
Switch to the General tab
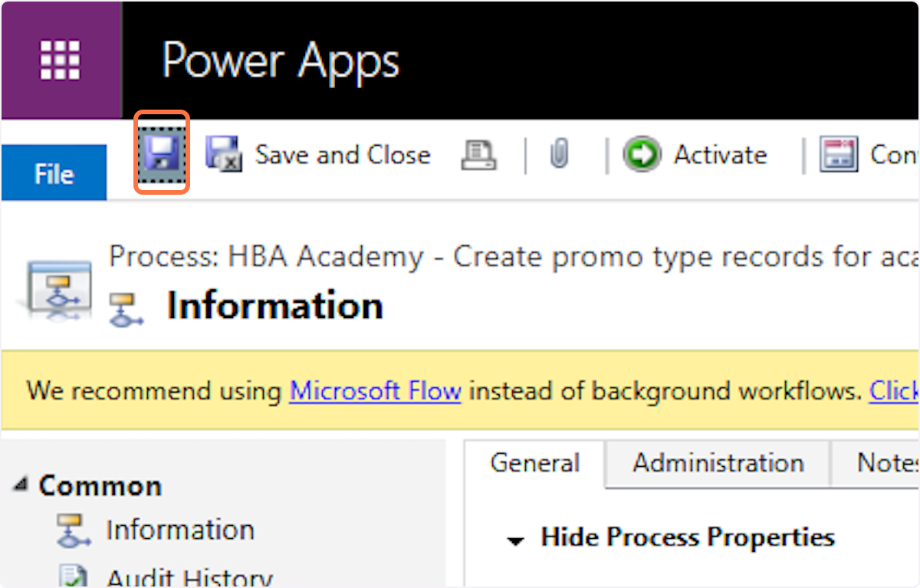pyautogui.click(x=534, y=463)
